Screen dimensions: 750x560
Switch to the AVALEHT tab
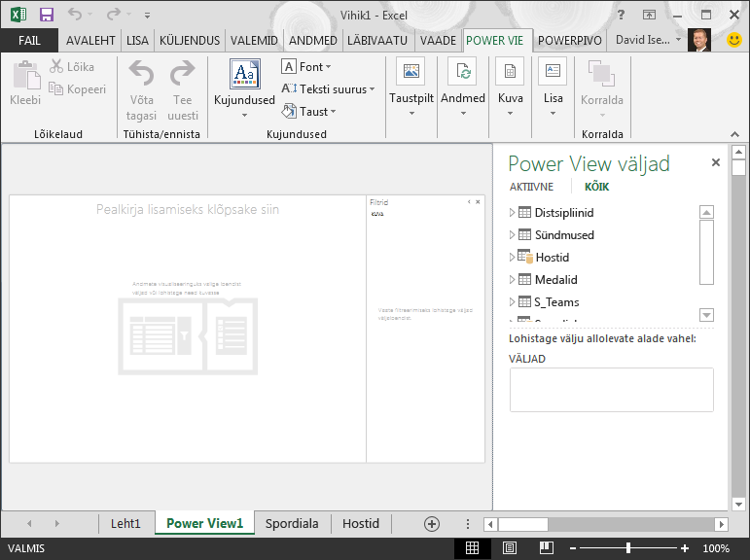click(90, 41)
